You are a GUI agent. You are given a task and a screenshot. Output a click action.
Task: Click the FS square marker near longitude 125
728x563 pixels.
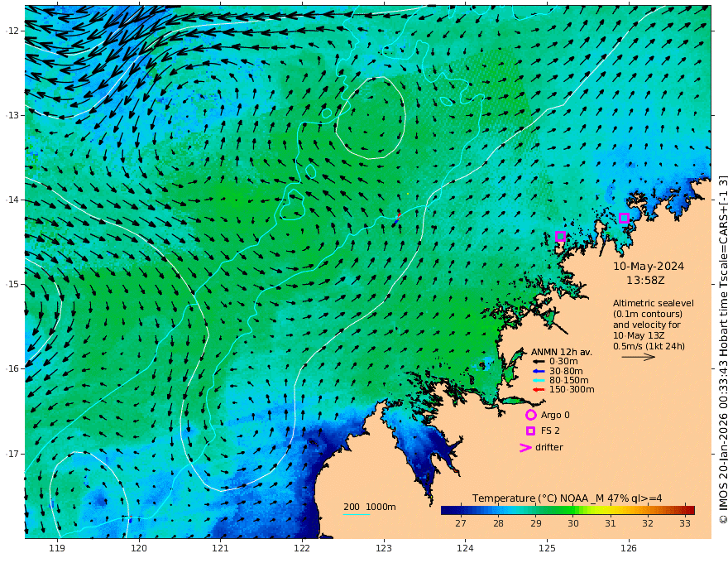point(560,236)
